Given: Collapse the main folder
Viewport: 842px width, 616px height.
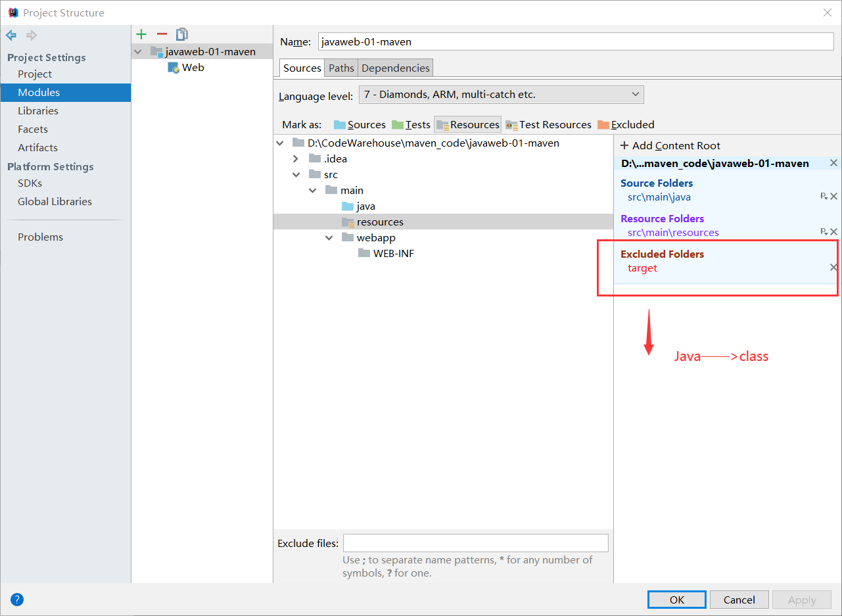Looking at the screenshot, I should tap(313, 191).
